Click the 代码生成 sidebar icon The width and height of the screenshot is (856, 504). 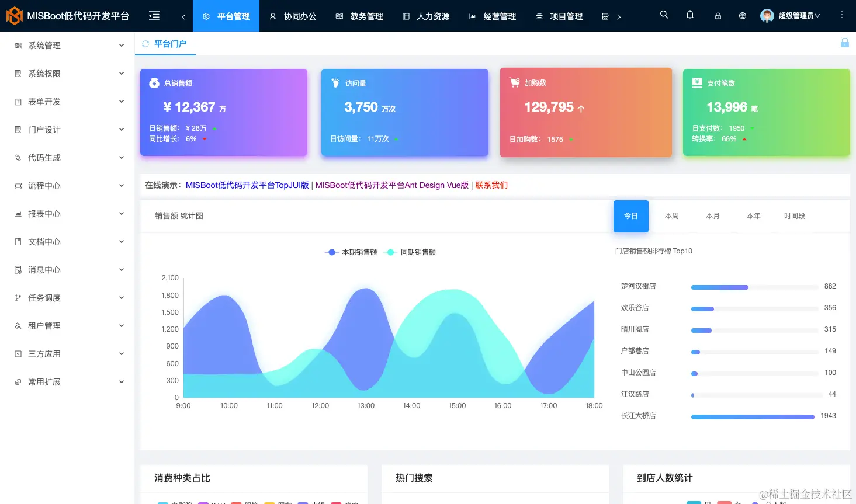click(18, 158)
